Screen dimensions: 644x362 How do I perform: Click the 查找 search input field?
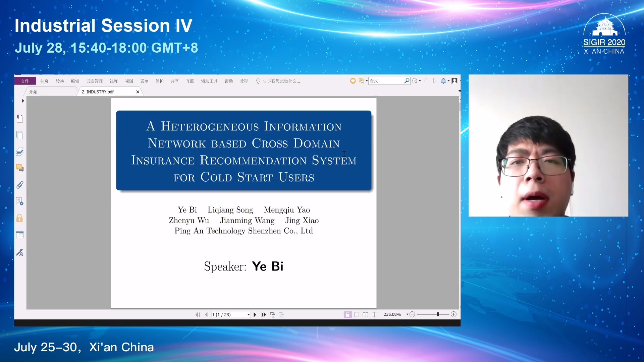(386, 81)
